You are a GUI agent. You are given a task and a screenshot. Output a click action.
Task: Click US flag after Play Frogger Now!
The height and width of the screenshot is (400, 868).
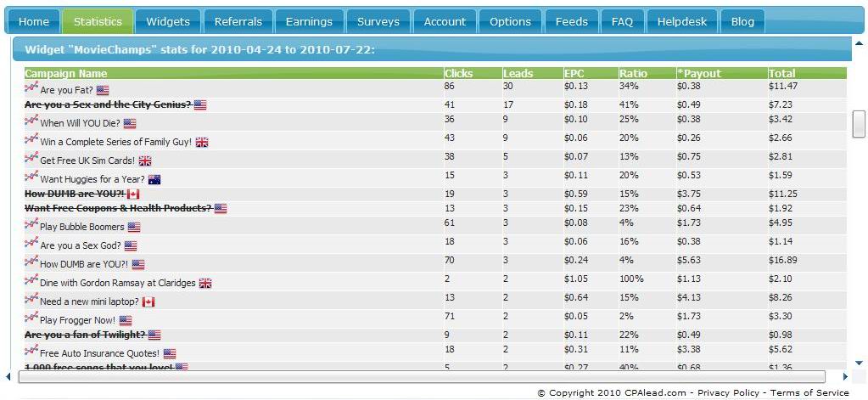tap(125, 321)
